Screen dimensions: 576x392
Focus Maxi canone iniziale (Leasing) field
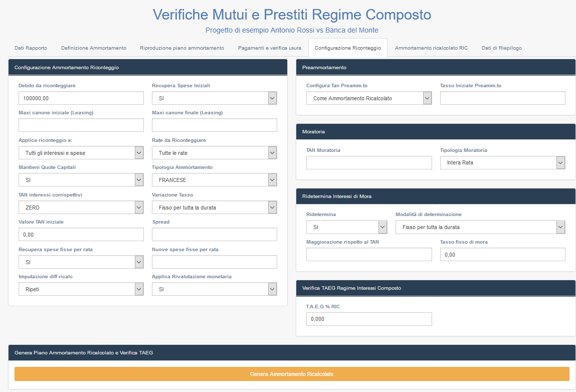(x=81, y=125)
